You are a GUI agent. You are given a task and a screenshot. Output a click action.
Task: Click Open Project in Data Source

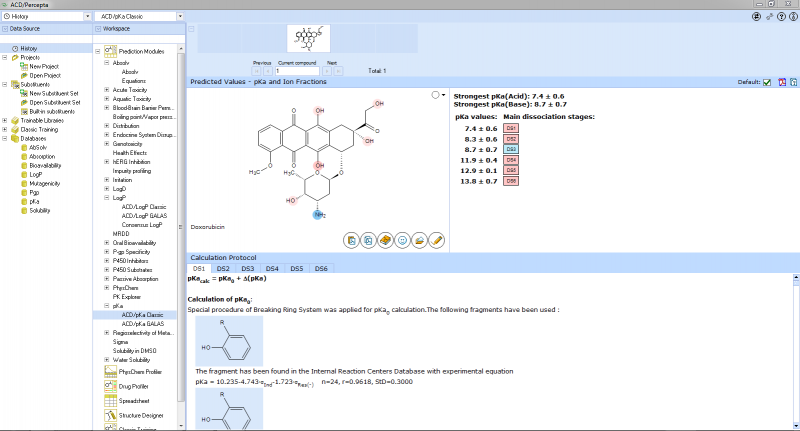tap(45, 75)
